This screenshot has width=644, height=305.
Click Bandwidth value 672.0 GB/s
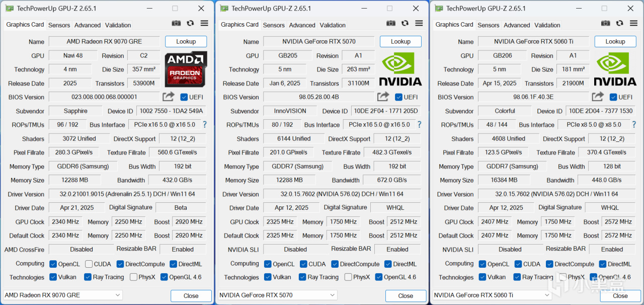392,180
